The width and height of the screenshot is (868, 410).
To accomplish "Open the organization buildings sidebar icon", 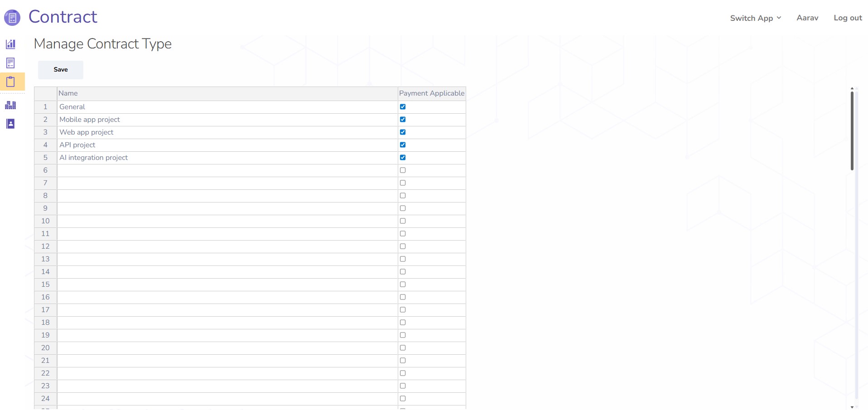I will (10, 105).
